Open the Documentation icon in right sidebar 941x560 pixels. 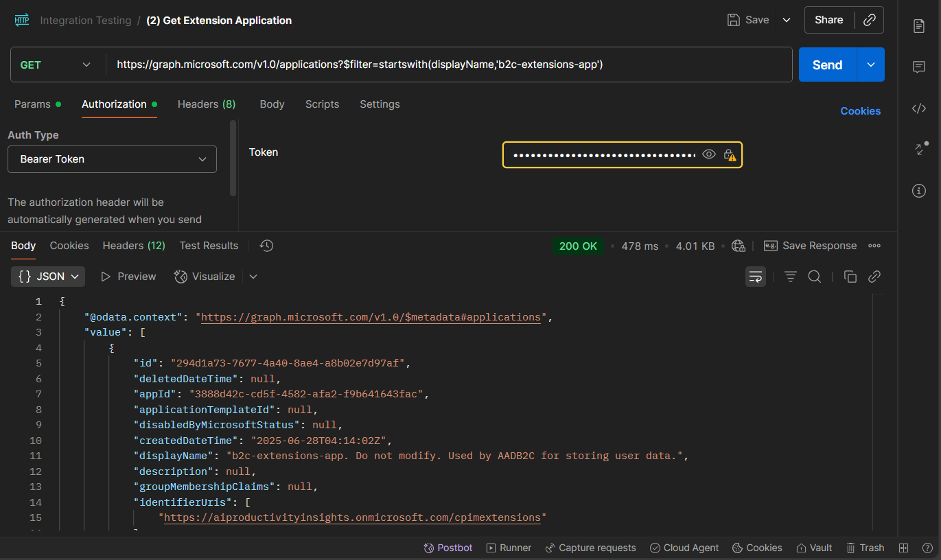pyautogui.click(x=919, y=26)
